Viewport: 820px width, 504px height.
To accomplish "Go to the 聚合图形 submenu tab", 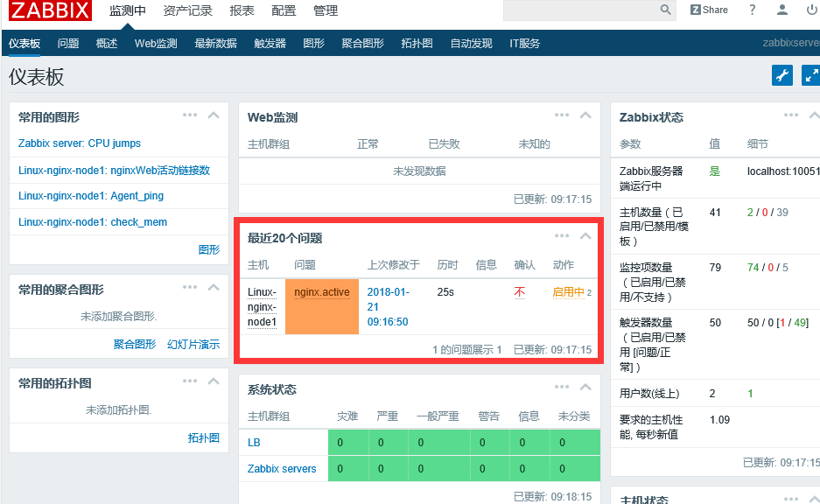I will (362, 44).
